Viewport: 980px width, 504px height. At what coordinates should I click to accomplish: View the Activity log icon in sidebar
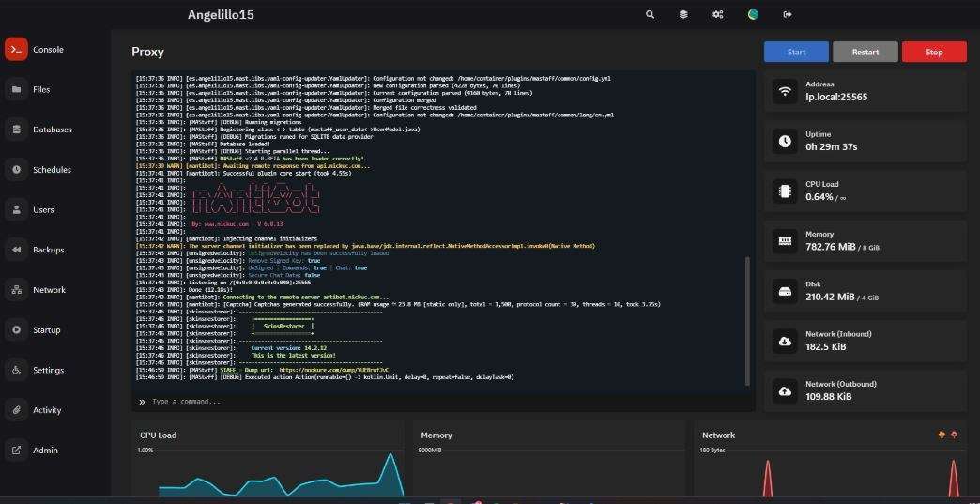(x=16, y=410)
